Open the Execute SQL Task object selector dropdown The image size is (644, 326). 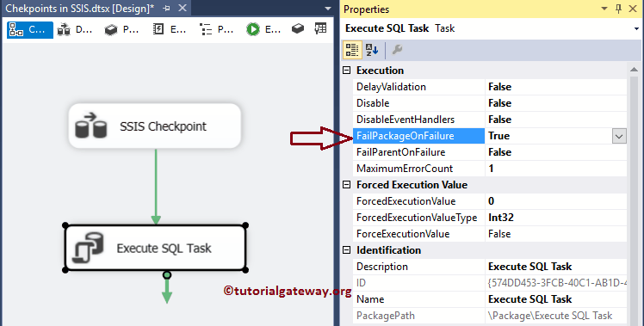click(x=636, y=28)
